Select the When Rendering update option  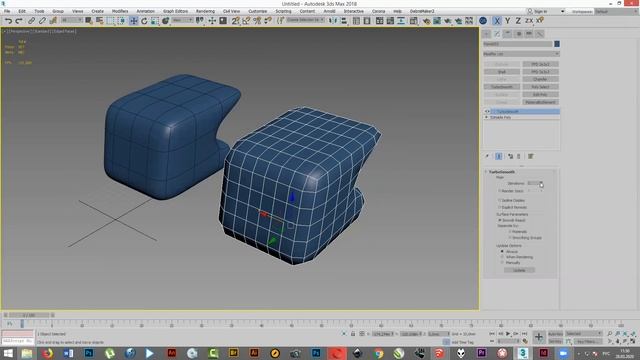(x=502, y=257)
